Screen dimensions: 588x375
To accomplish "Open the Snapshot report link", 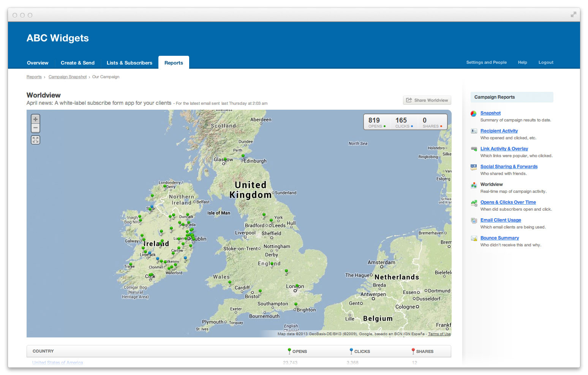I will pos(490,113).
